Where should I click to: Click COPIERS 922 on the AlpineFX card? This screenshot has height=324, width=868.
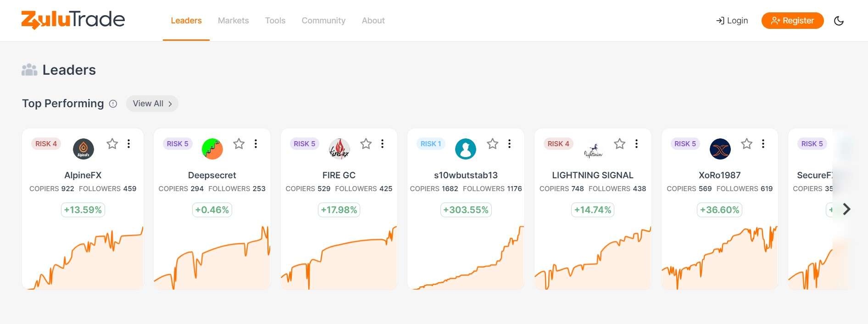click(x=52, y=189)
